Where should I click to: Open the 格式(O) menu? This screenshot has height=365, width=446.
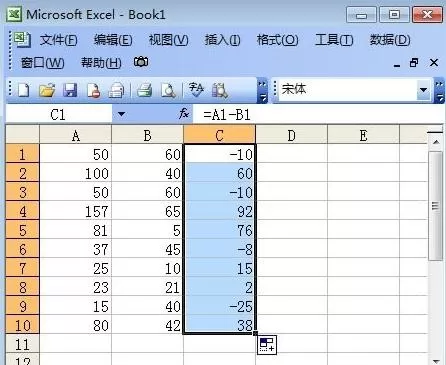[x=277, y=40]
